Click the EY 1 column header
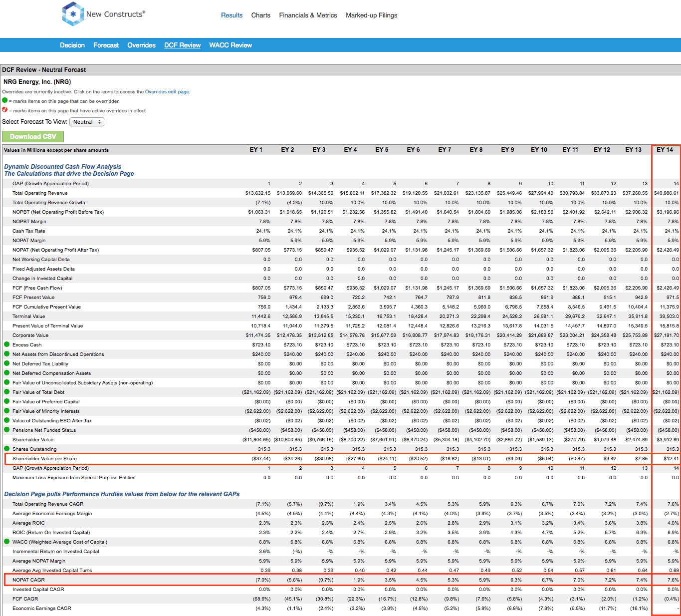 coord(256,150)
